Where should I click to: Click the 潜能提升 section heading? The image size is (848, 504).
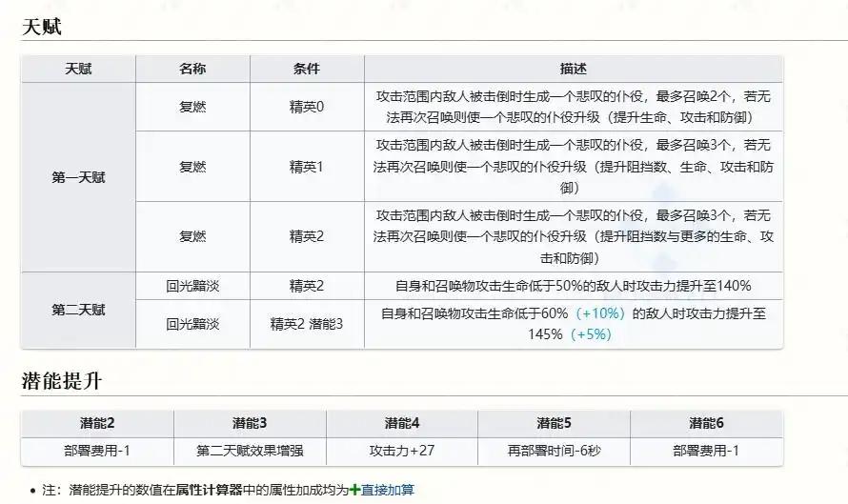(x=62, y=382)
